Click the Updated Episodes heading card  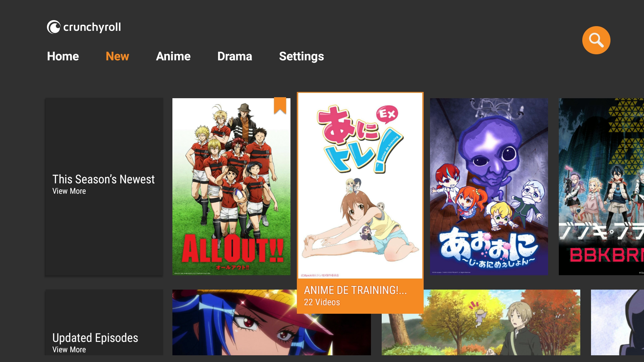pos(104,322)
